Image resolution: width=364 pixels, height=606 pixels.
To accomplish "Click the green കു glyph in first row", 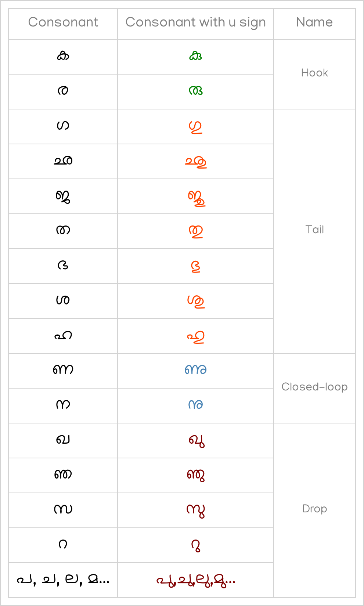I will click(x=195, y=56).
